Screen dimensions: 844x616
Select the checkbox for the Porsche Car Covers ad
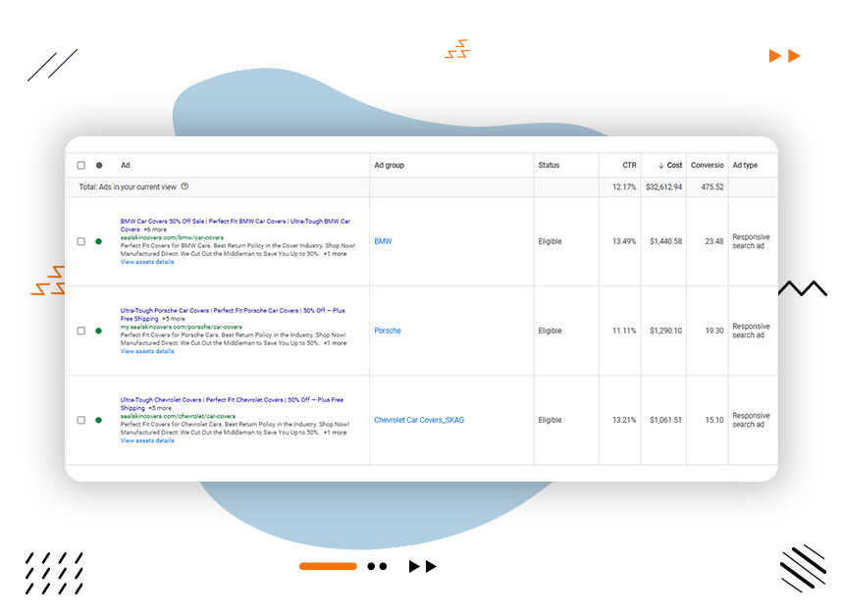[80, 331]
